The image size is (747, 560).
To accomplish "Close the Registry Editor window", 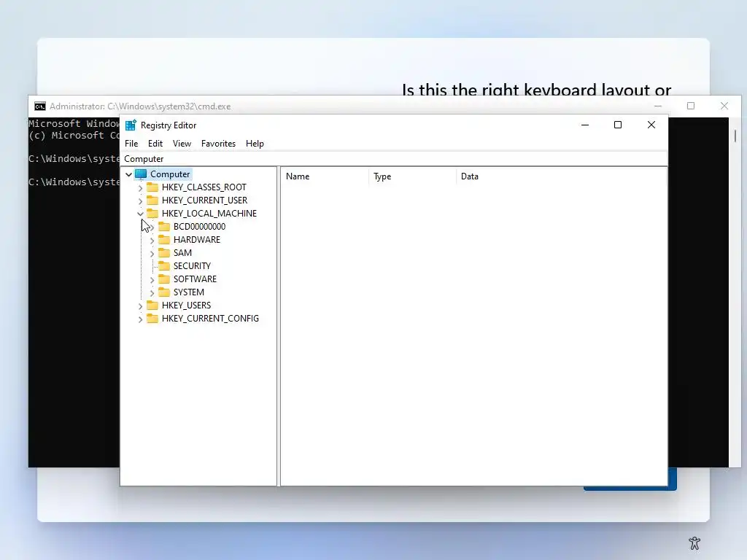I will [x=651, y=125].
